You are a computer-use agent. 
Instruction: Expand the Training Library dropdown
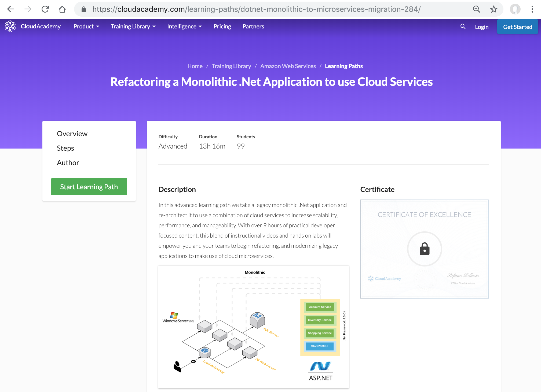pyautogui.click(x=133, y=26)
